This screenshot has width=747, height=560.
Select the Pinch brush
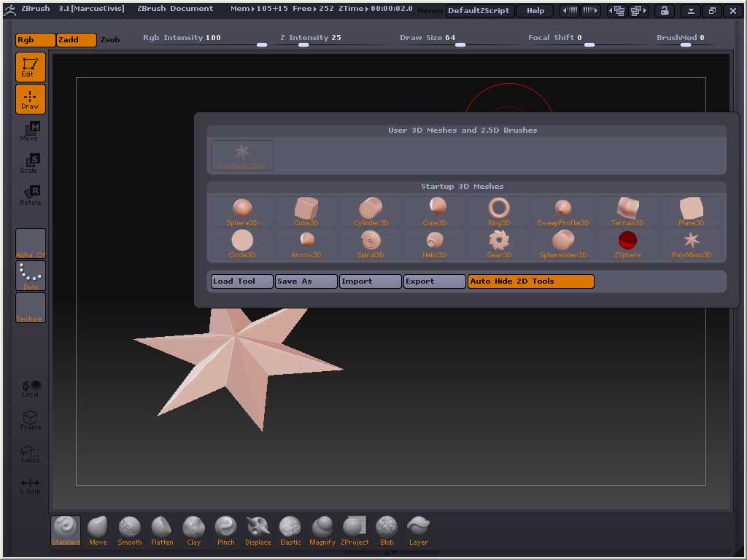point(226,531)
